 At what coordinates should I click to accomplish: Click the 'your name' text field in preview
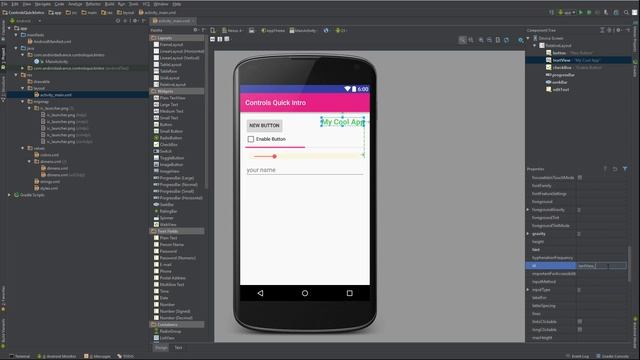[x=305, y=170]
